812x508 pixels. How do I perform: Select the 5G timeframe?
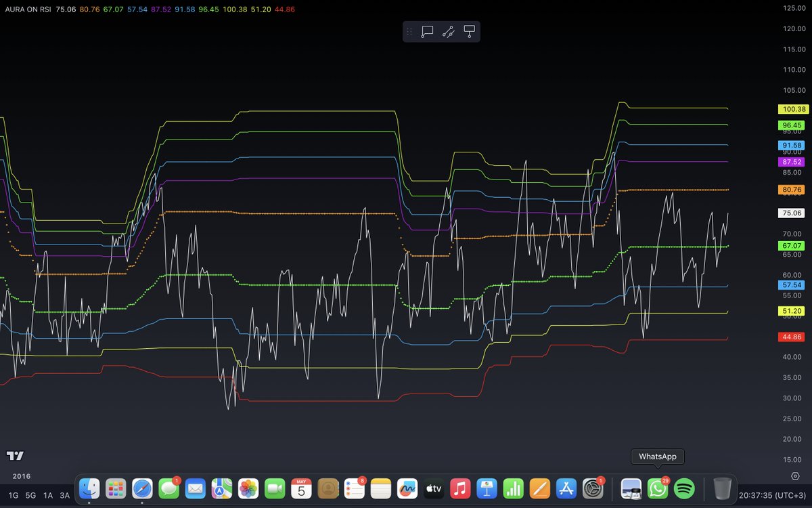coord(30,495)
